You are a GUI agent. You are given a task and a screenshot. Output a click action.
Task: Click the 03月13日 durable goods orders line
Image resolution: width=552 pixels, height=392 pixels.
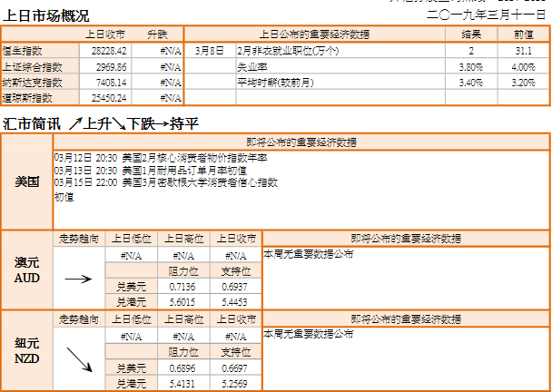point(151,171)
